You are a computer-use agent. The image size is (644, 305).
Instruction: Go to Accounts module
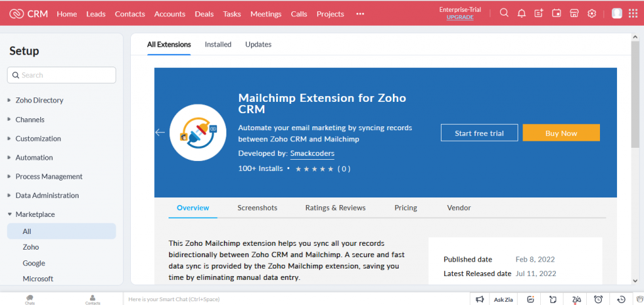point(170,14)
